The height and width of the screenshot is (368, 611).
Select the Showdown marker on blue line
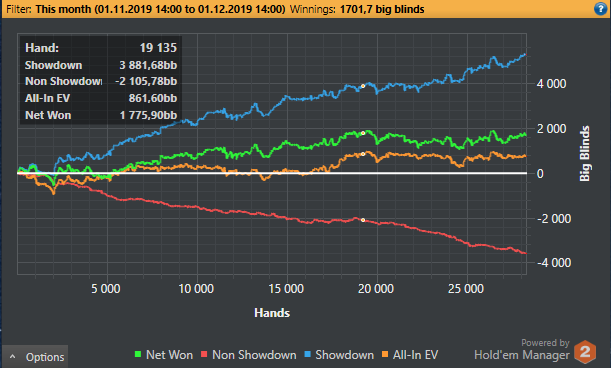[x=363, y=86]
